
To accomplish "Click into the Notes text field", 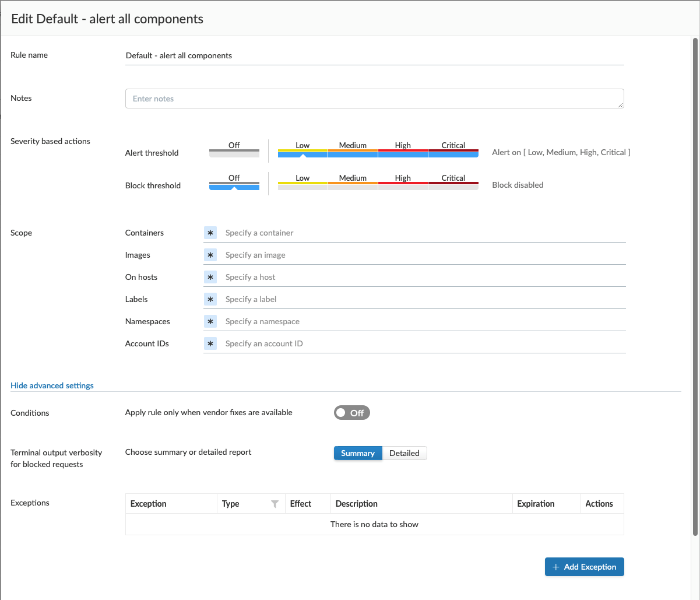I will pos(374,99).
